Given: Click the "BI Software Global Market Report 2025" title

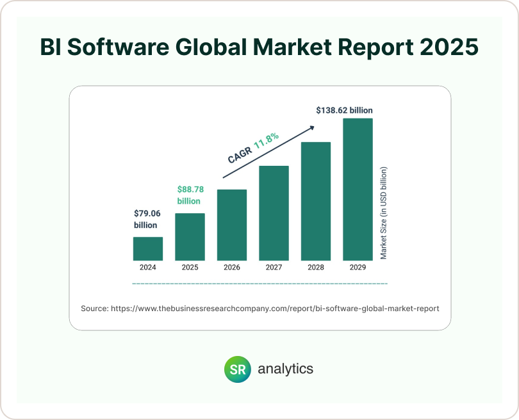Looking at the screenshot, I should point(259,48).
